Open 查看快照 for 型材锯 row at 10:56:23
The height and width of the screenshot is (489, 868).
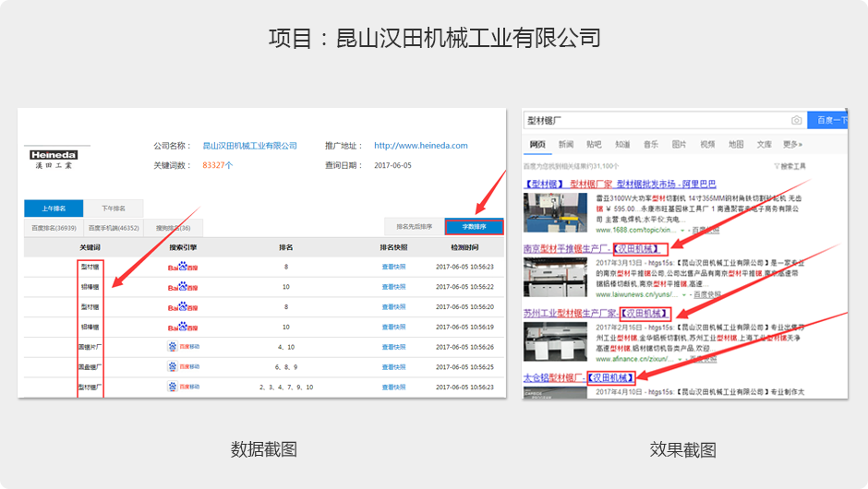coord(393,267)
